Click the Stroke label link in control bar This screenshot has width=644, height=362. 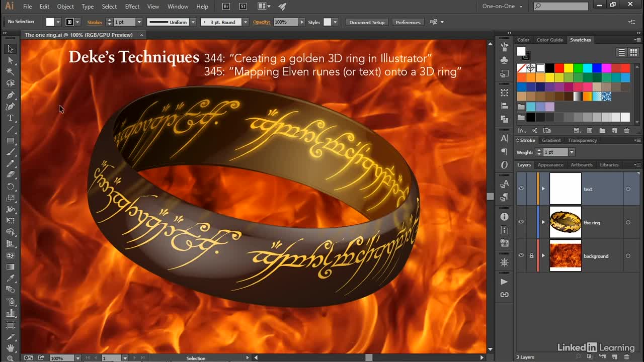pyautogui.click(x=95, y=22)
